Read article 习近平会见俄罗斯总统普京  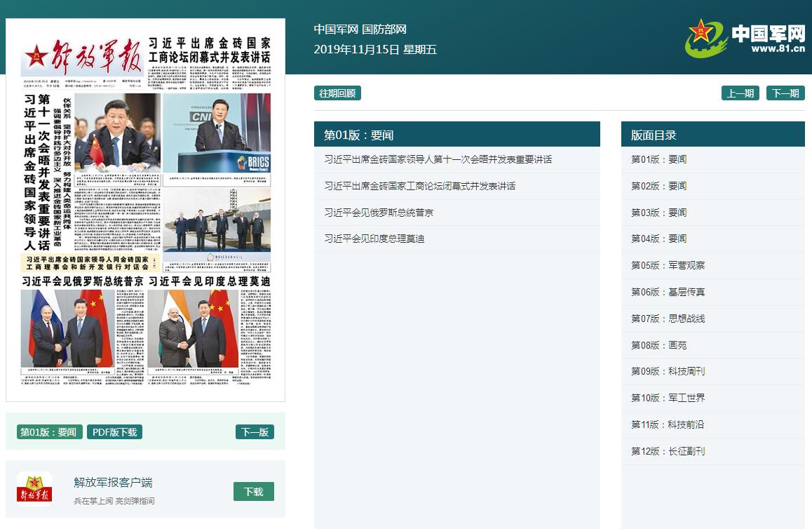[x=379, y=213]
